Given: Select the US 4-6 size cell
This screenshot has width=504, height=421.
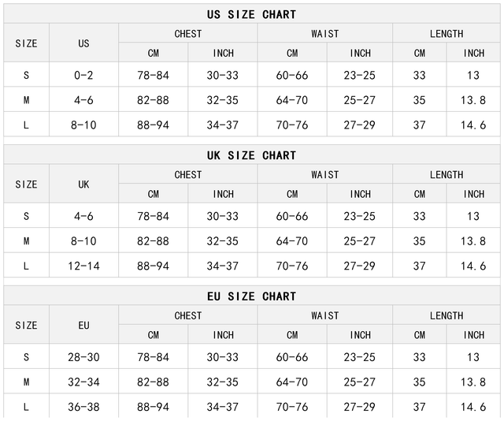Looking at the screenshot, I should click(83, 100).
